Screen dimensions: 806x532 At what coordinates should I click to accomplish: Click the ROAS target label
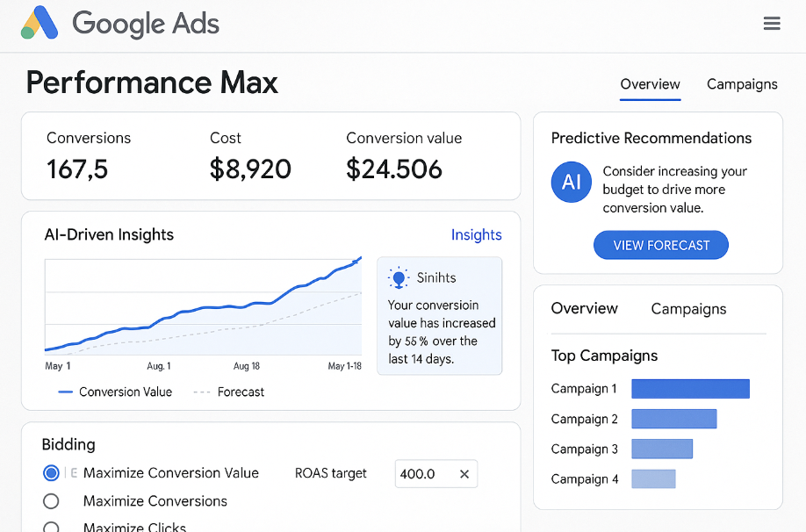point(330,473)
